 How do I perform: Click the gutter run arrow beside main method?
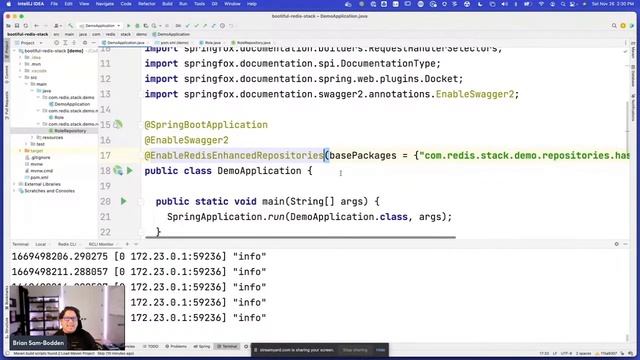pyautogui.click(x=123, y=201)
